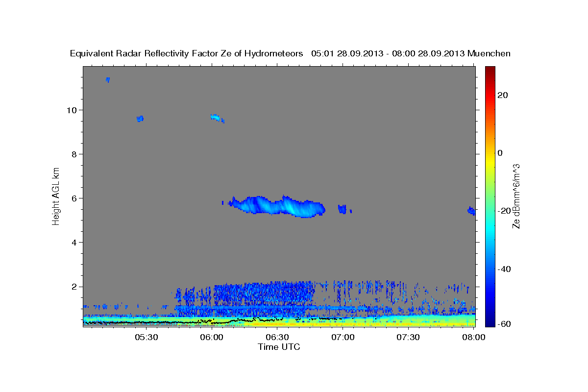Click the '07:30' time tick label
This screenshot has width=588, height=392.
pos(408,338)
